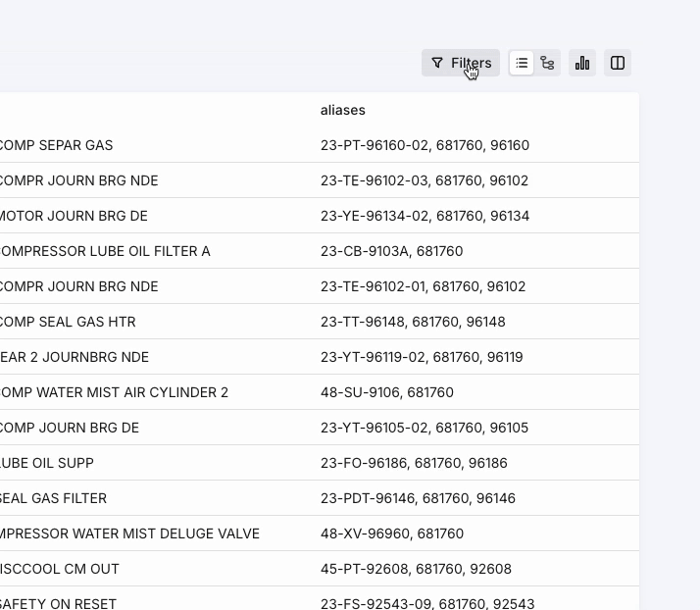Switch to tree hierarchy view

click(x=547, y=63)
